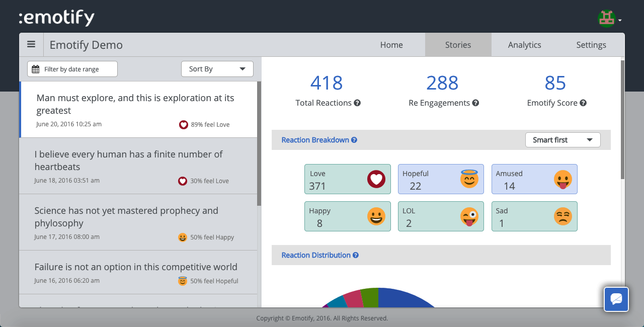Click the Reaction Breakdown info icon
This screenshot has width=644, height=327.
tap(355, 140)
